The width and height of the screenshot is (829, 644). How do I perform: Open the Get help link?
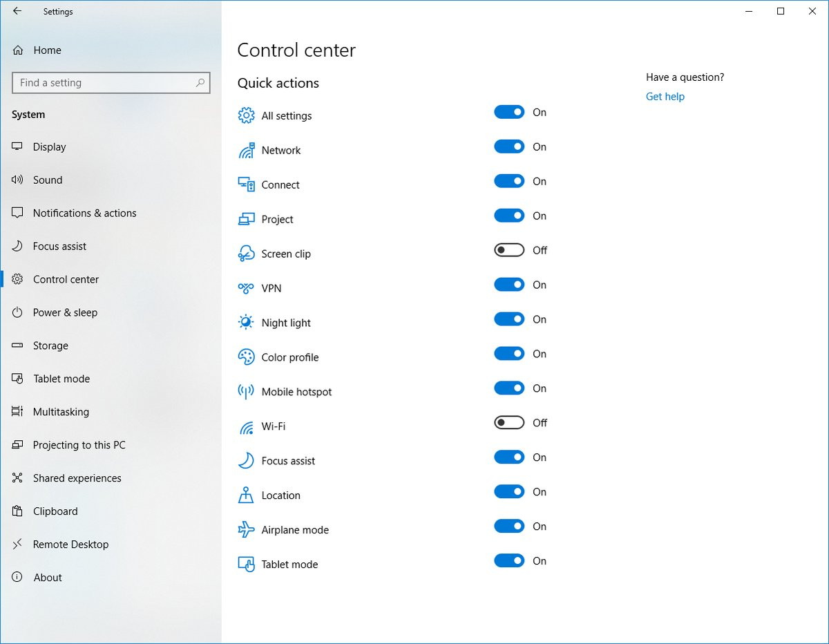[665, 97]
